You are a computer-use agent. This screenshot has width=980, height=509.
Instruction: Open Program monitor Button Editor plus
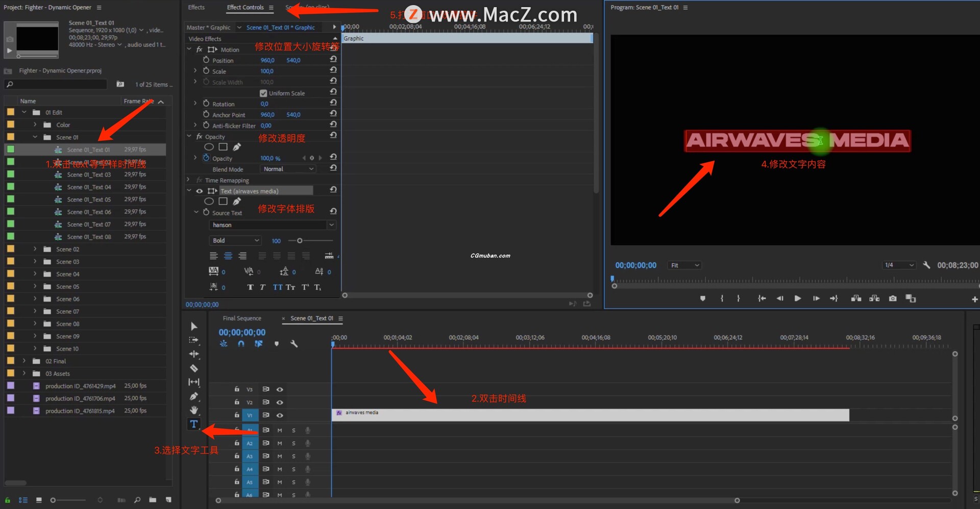(x=974, y=299)
